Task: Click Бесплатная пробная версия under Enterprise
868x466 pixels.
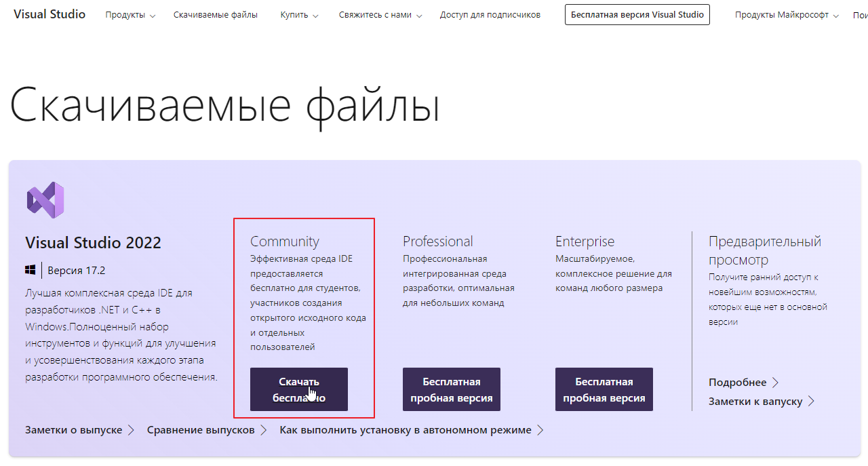Action: pyautogui.click(x=604, y=389)
